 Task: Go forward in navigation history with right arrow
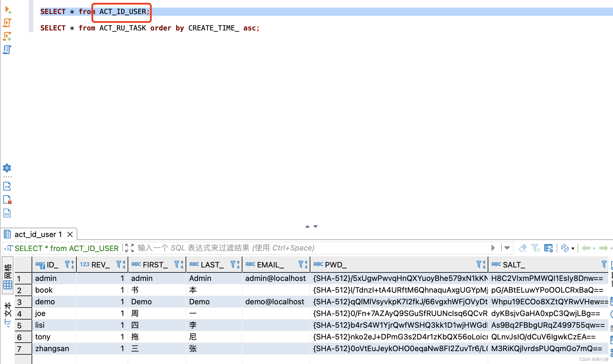(603, 248)
